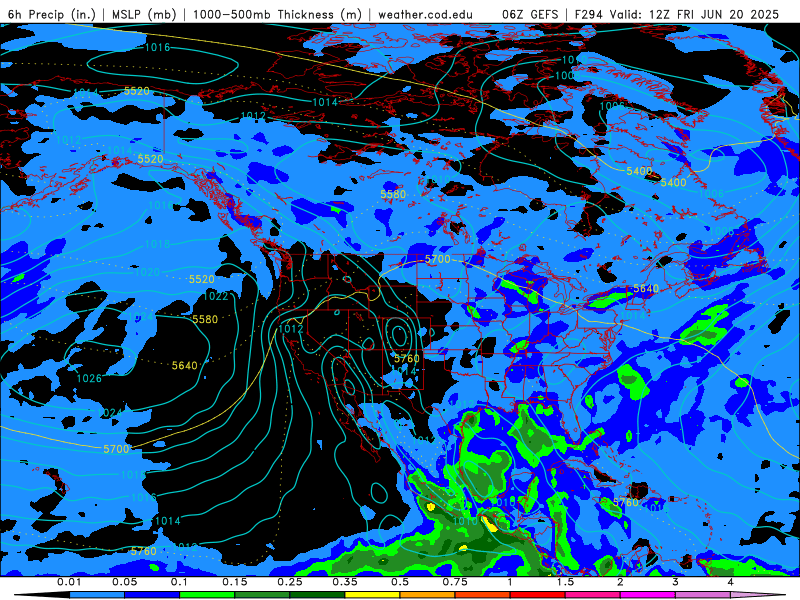The width and height of the screenshot is (800, 600).
Task: Click the legend value 4
Action: 731,582
